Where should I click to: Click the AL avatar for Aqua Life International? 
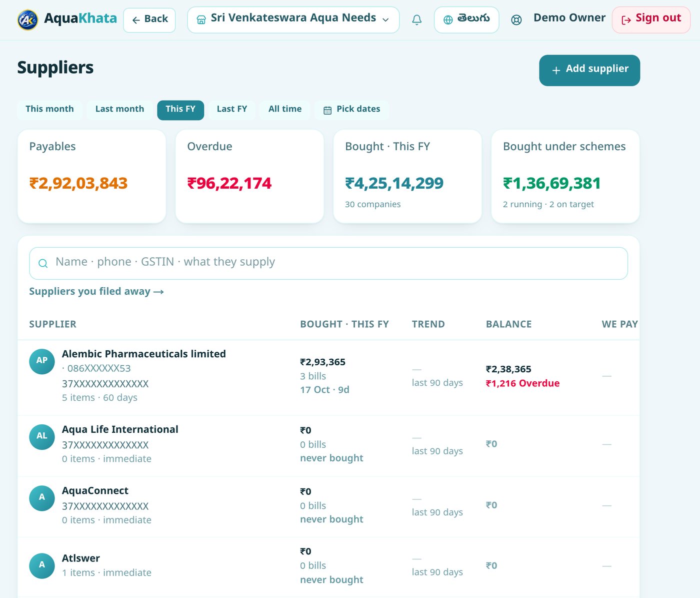(x=42, y=437)
